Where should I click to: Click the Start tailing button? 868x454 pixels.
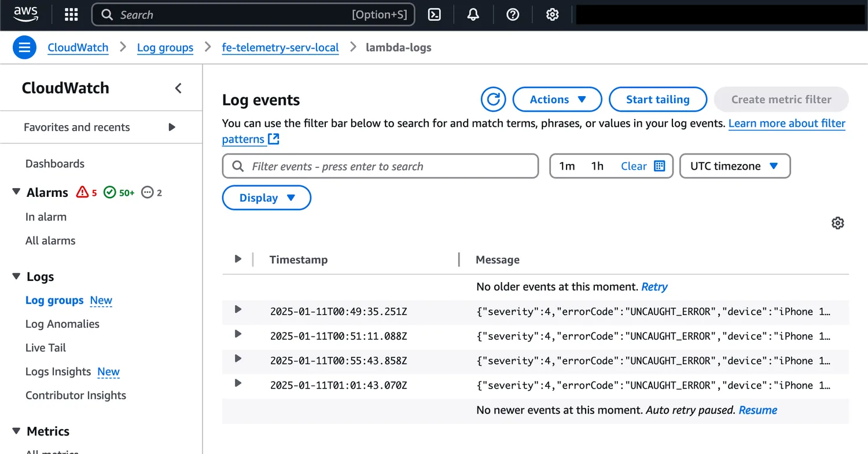(658, 100)
